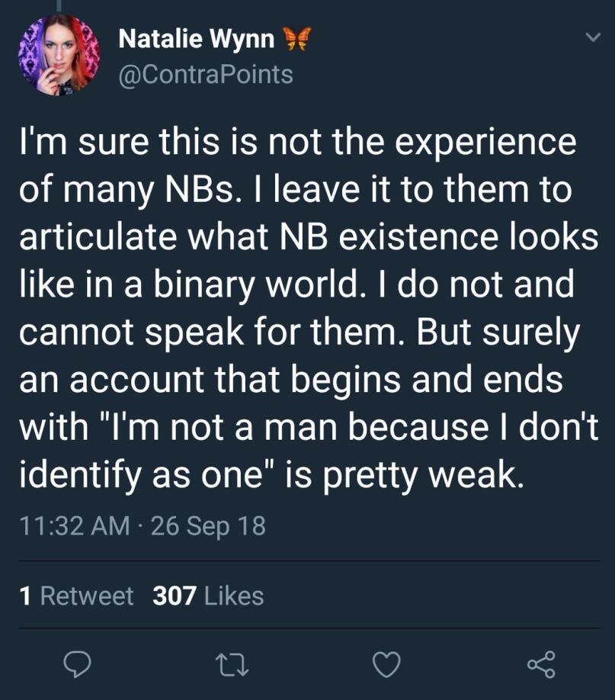Click the "307" like count number
The width and height of the screenshot is (615, 700).
[175, 596]
